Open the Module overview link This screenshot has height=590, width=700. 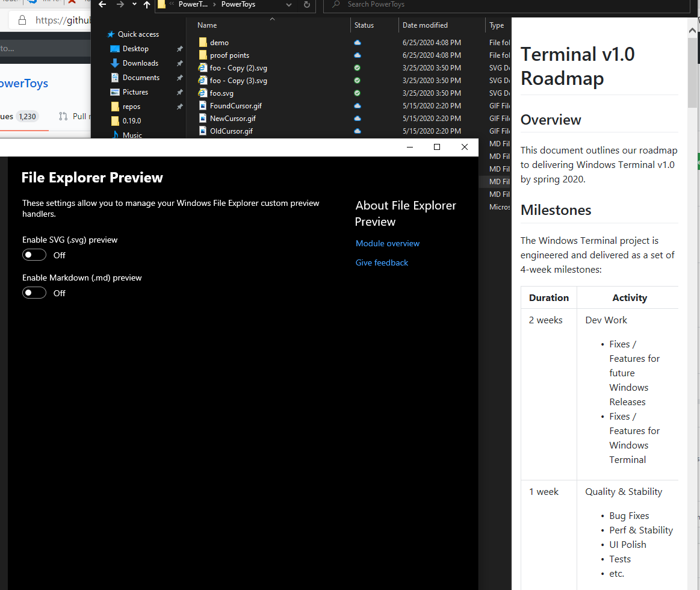(387, 243)
